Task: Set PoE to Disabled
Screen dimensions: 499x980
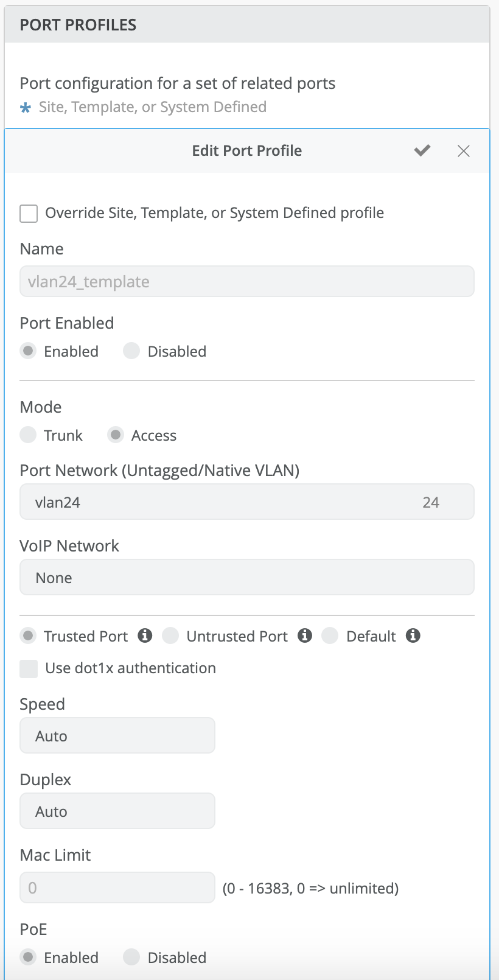Action: tap(131, 957)
